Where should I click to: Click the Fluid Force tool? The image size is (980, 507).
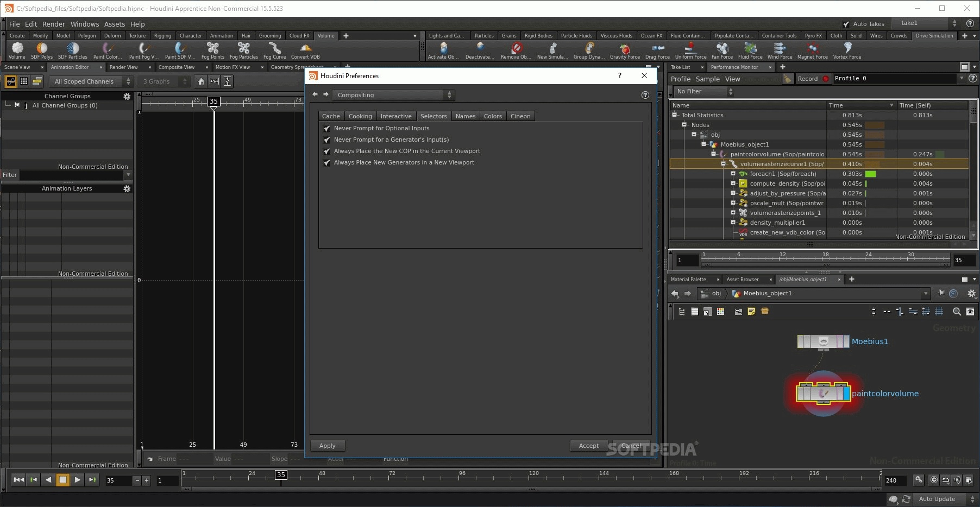click(x=750, y=50)
